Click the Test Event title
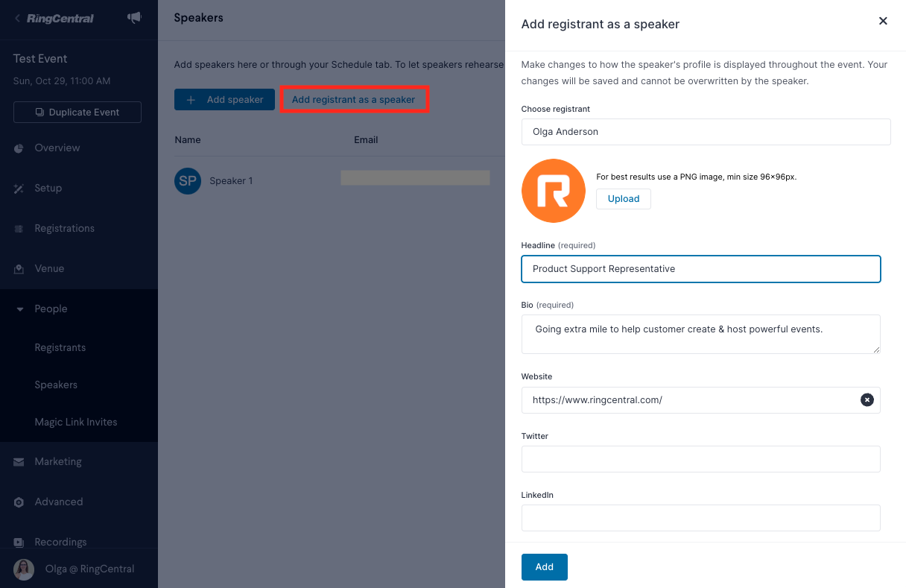The height and width of the screenshot is (588, 906). (40, 59)
